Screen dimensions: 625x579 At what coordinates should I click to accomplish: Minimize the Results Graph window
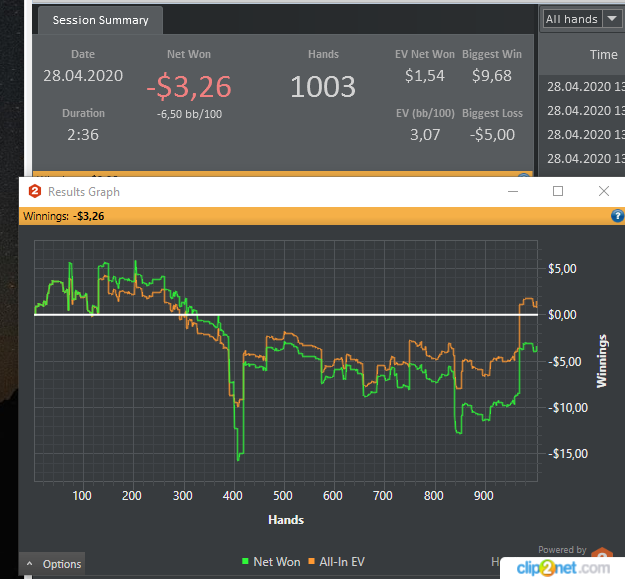(513, 192)
